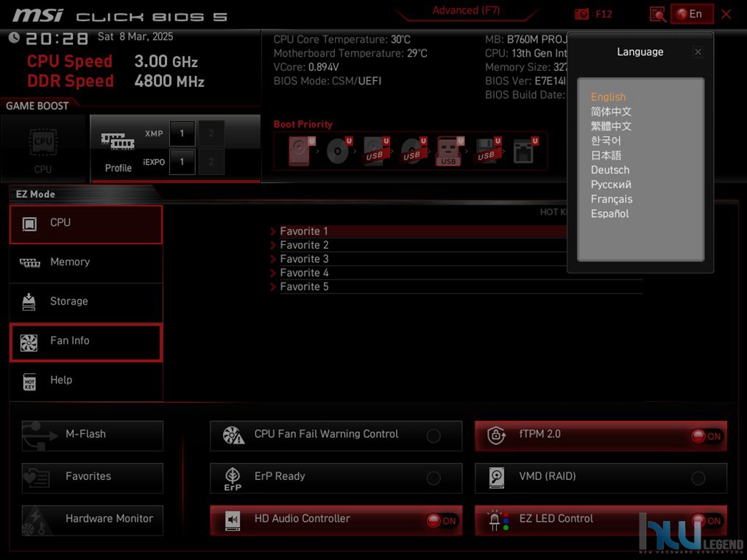Viewport: 747px width, 560px height.
Task: Pick Español as the BIOS language
Action: click(x=610, y=214)
